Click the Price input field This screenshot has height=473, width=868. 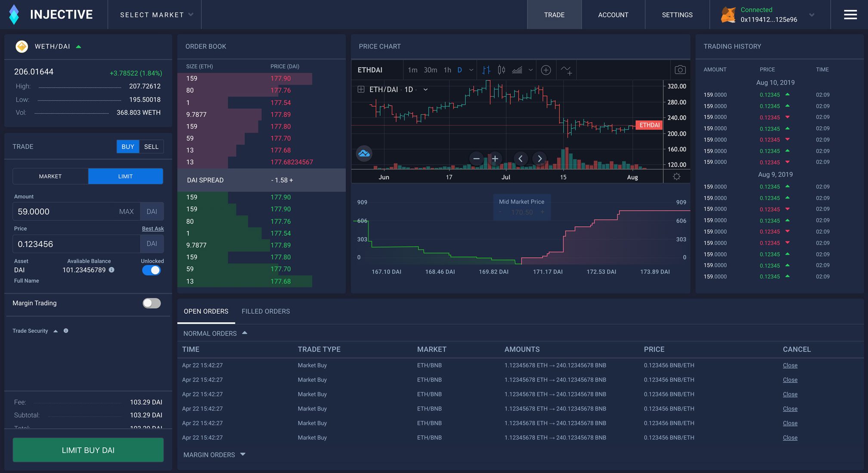pos(76,244)
